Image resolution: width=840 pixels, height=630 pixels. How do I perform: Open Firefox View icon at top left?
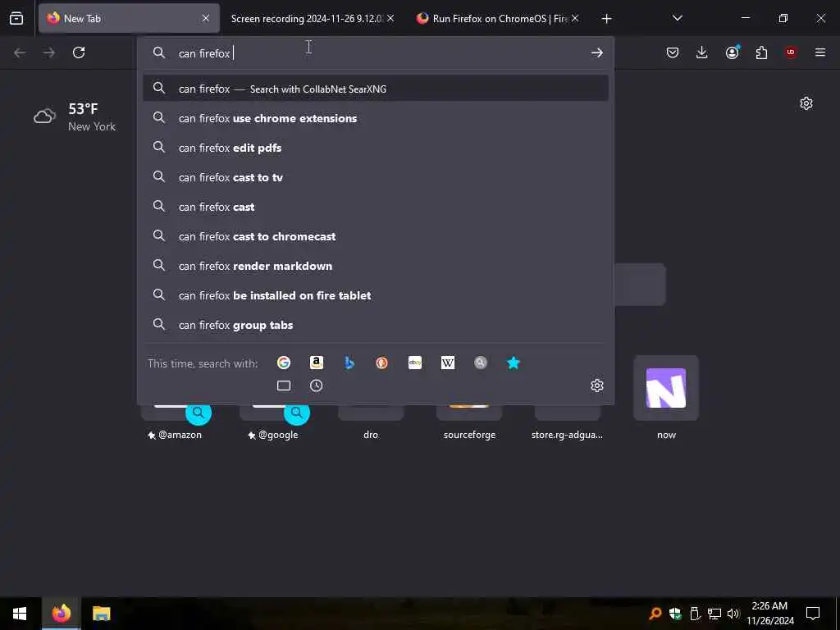pyautogui.click(x=16, y=18)
